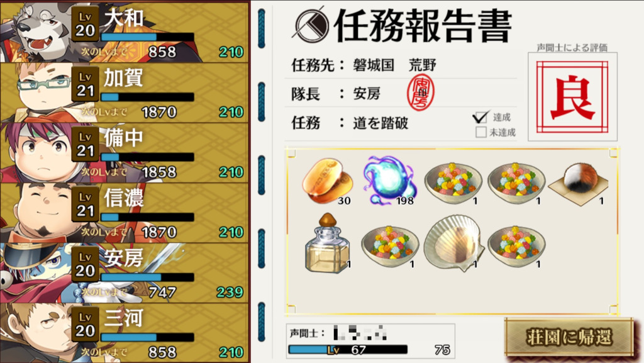Select 三河 character row

click(x=125, y=333)
